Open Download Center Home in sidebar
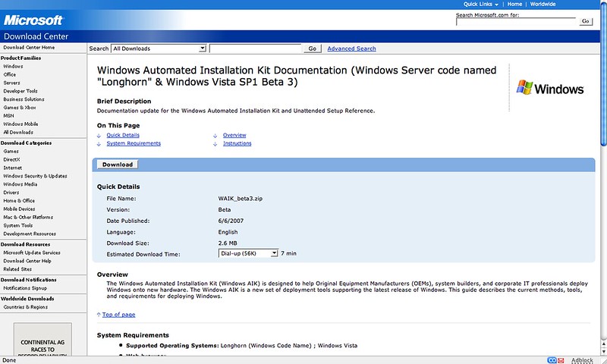This screenshot has height=364, width=607. click(29, 47)
